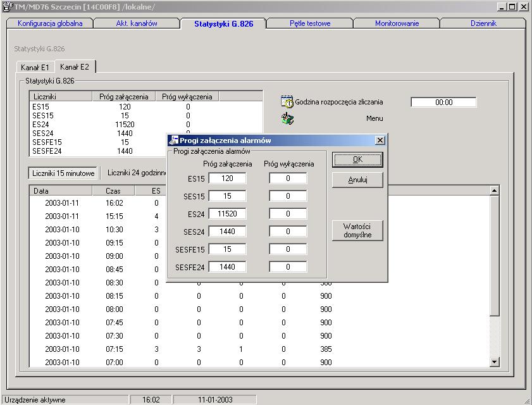Edit SESFE15 Próg wyłączenia field

pyautogui.click(x=288, y=249)
